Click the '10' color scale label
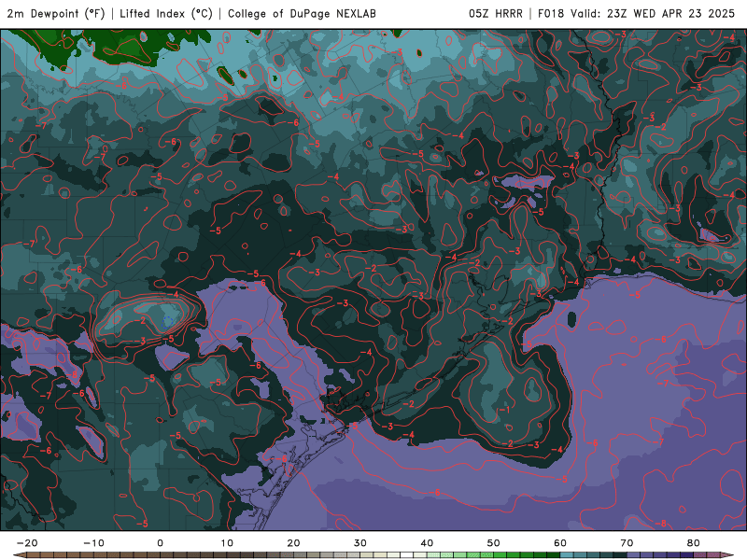 coord(227,543)
